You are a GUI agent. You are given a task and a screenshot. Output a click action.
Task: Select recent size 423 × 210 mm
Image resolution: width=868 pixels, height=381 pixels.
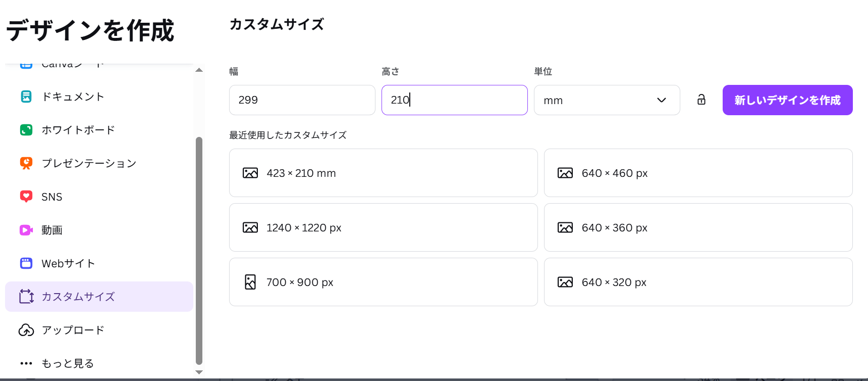coord(384,173)
